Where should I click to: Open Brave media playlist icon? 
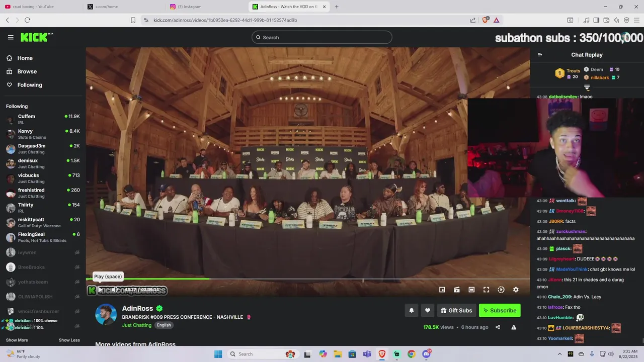coord(586,20)
